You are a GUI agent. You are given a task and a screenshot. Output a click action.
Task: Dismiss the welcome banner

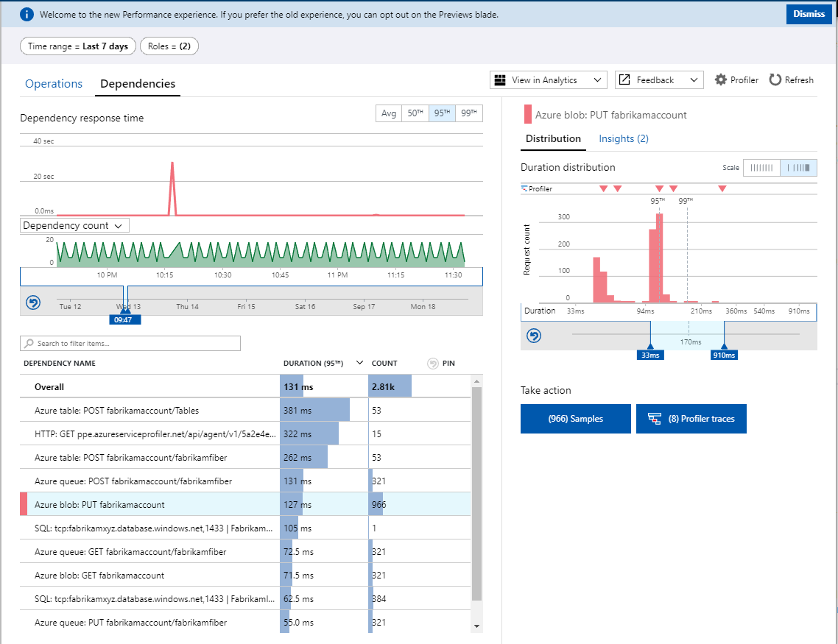(809, 14)
